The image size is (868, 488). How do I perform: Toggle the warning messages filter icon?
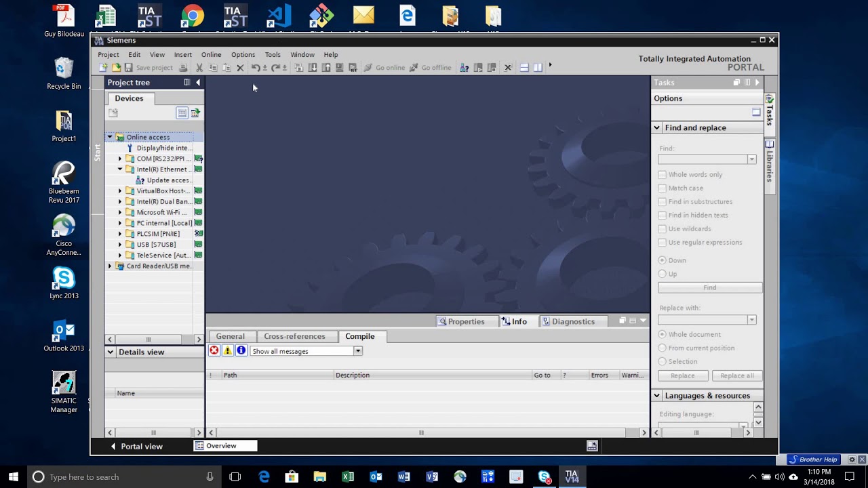(x=228, y=350)
